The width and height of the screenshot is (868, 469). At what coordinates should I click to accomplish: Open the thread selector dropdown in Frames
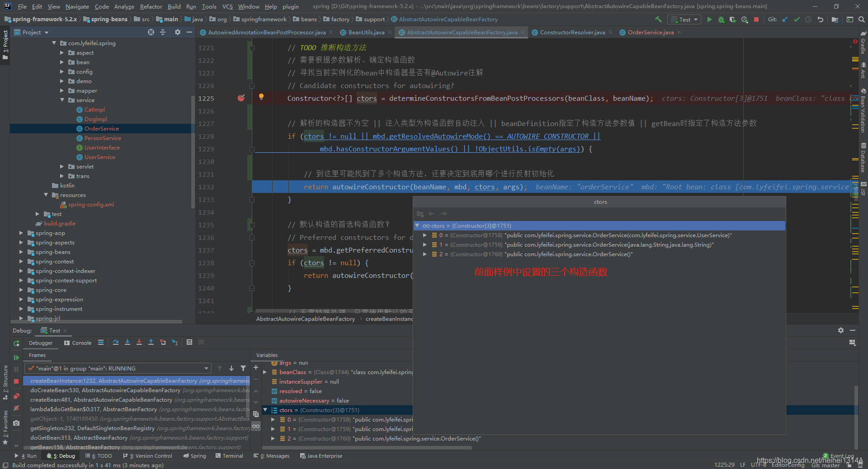click(x=206, y=368)
